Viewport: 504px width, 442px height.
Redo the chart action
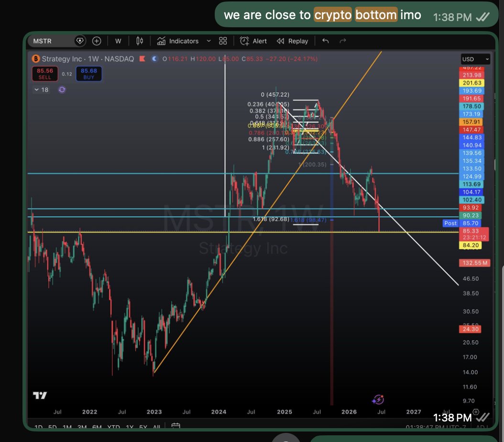[x=343, y=41]
